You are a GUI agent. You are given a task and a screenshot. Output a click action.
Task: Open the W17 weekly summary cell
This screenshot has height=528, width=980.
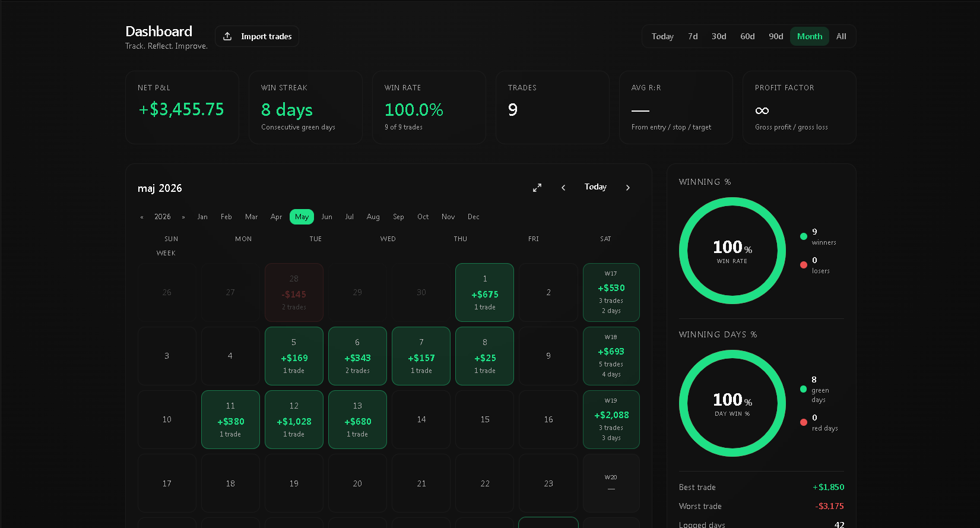point(611,292)
